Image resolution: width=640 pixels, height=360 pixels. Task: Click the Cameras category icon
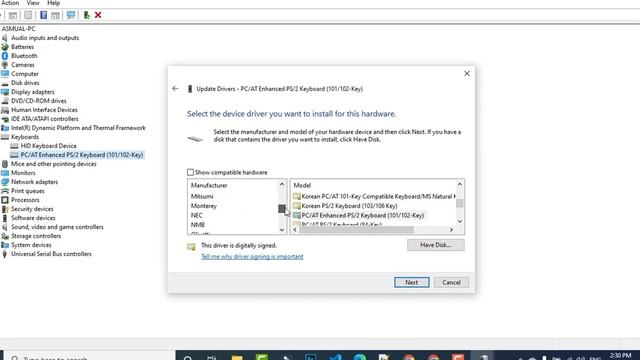[x=5, y=65]
